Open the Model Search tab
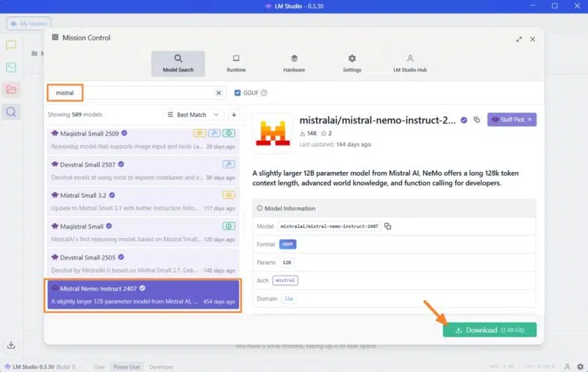The image size is (588, 372). coord(178,64)
